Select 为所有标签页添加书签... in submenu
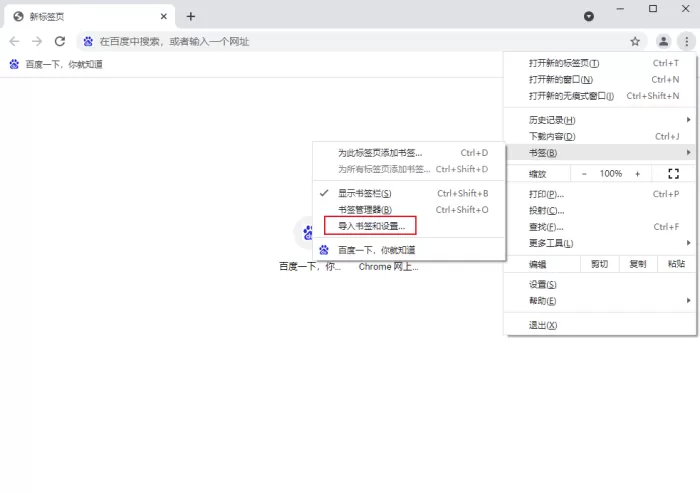The width and height of the screenshot is (700, 494). pos(409,169)
